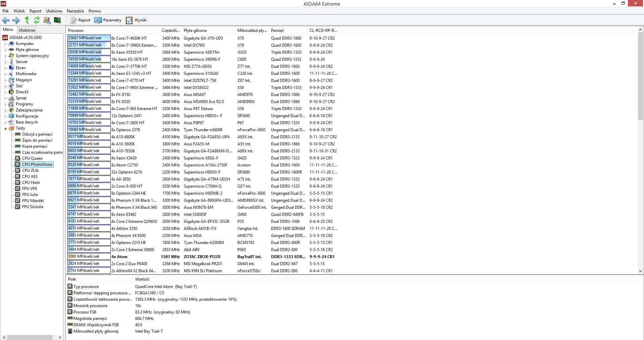Select the CPU ZLib benchmark
This screenshot has width=644, height=340.
[x=30, y=171]
